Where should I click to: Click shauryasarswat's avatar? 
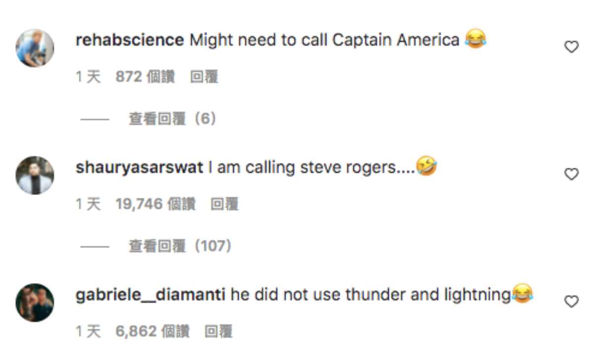pyautogui.click(x=35, y=175)
